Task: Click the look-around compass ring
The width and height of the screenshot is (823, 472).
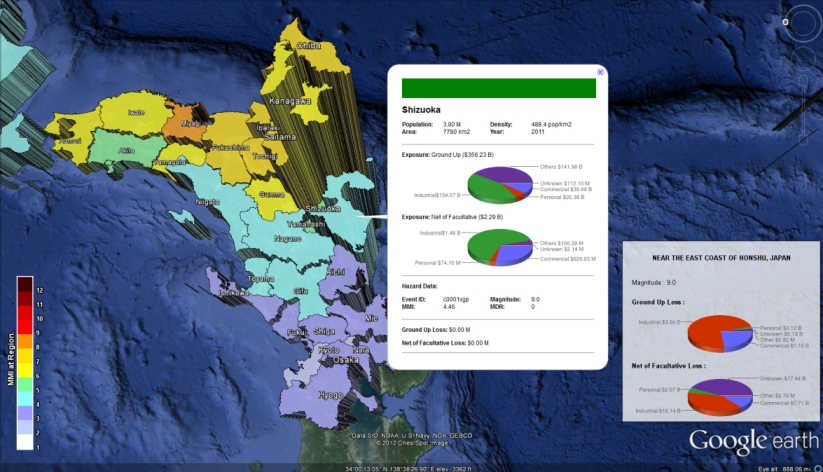Action: (801, 20)
